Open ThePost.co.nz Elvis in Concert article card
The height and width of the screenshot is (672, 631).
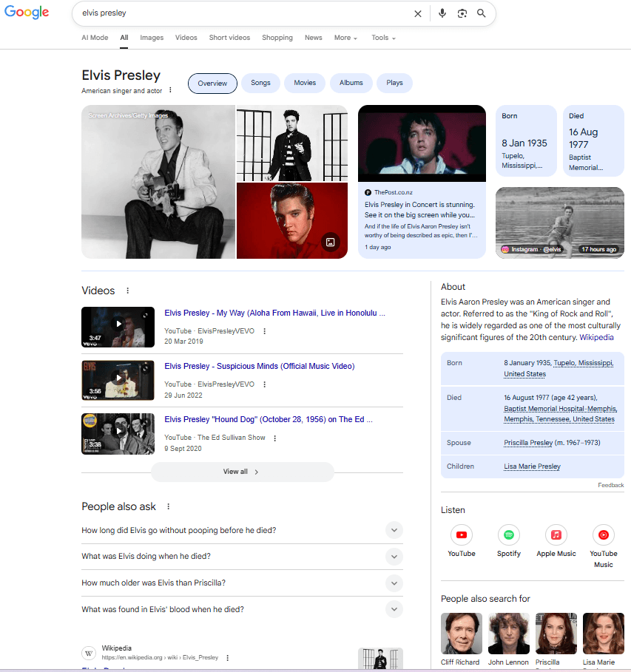[x=422, y=182]
